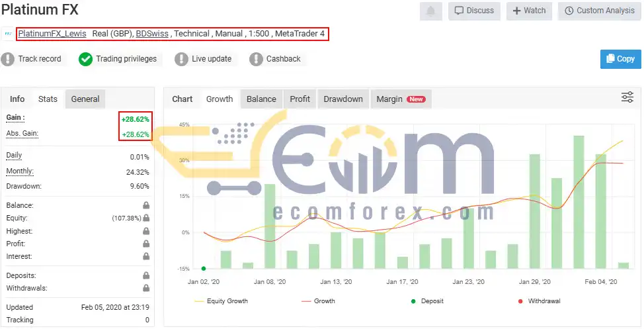The height and width of the screenshot is (329, 644).
Task: Switch to the Stats tab
Action: [48, 99]
